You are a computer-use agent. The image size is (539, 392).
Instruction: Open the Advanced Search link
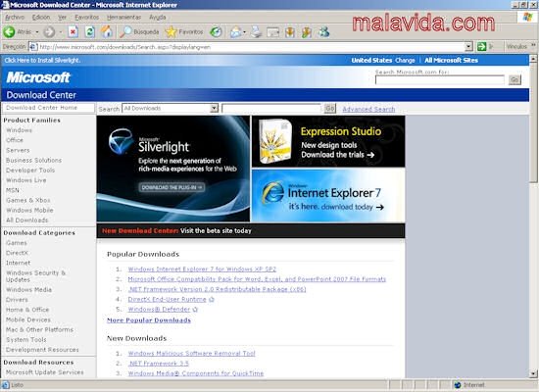point(368,109)
